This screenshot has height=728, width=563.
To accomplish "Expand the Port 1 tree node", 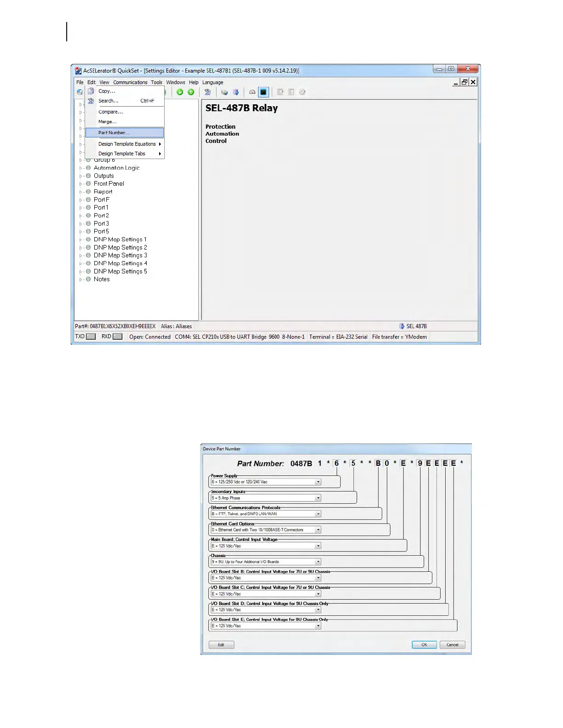I will point(80,208).
